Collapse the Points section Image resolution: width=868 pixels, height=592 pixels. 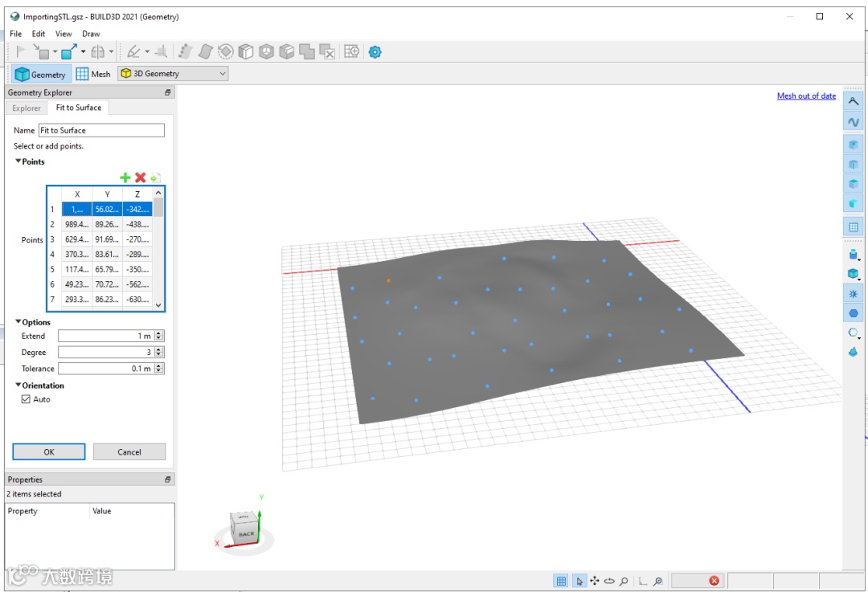(x=18, y=161)
